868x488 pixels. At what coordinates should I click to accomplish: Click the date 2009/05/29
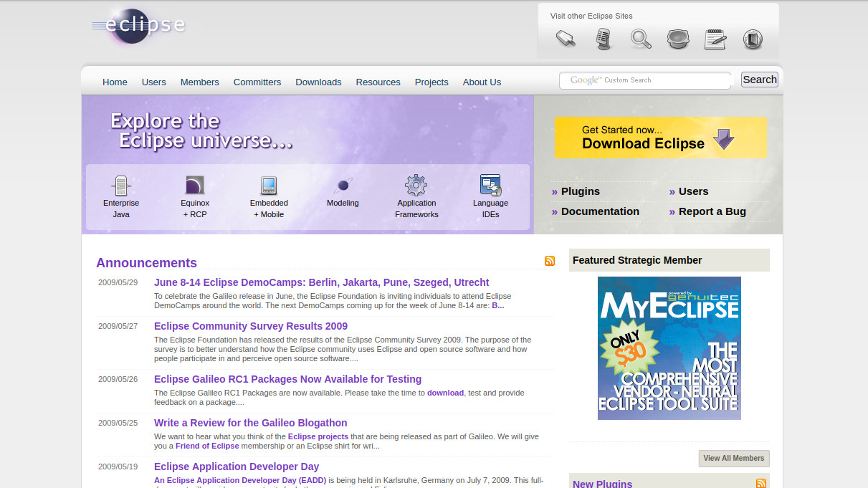tap(118, 282)
